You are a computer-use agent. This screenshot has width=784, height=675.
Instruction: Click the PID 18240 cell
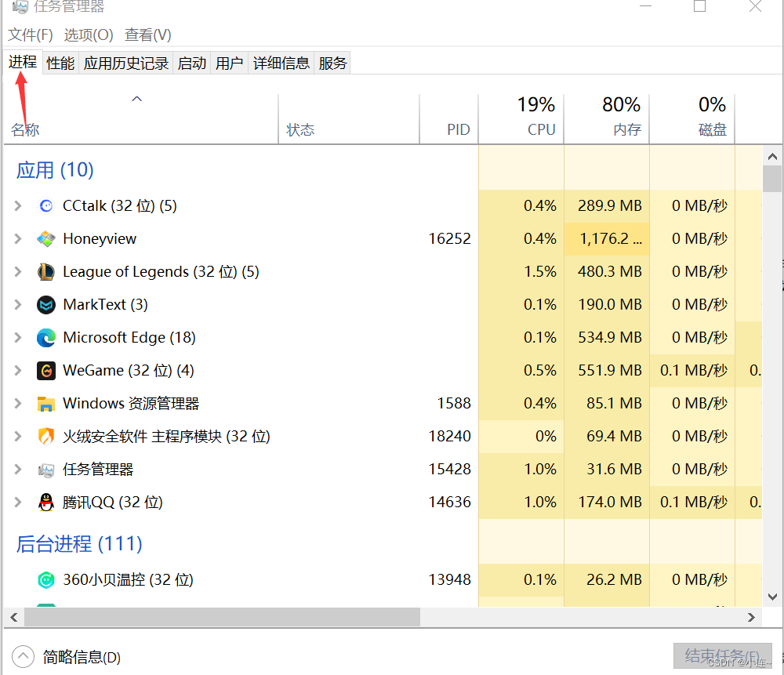pyautogui.click(x=449, y=437)
